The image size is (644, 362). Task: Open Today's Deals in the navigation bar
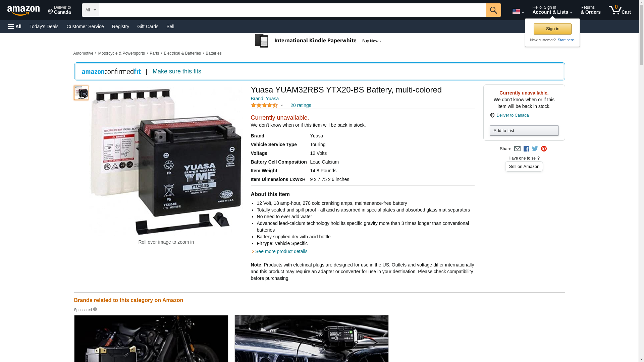(x=44, y=26)
